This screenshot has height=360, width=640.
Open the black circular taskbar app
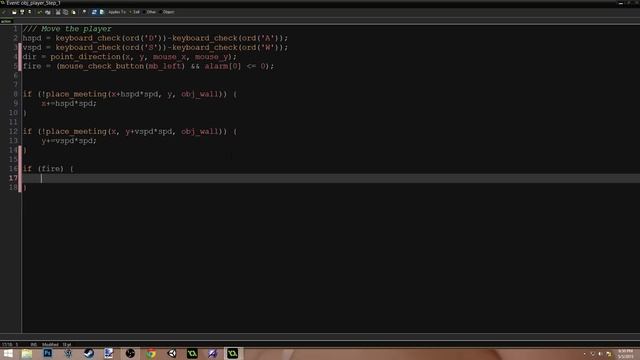tap(130, 353)
